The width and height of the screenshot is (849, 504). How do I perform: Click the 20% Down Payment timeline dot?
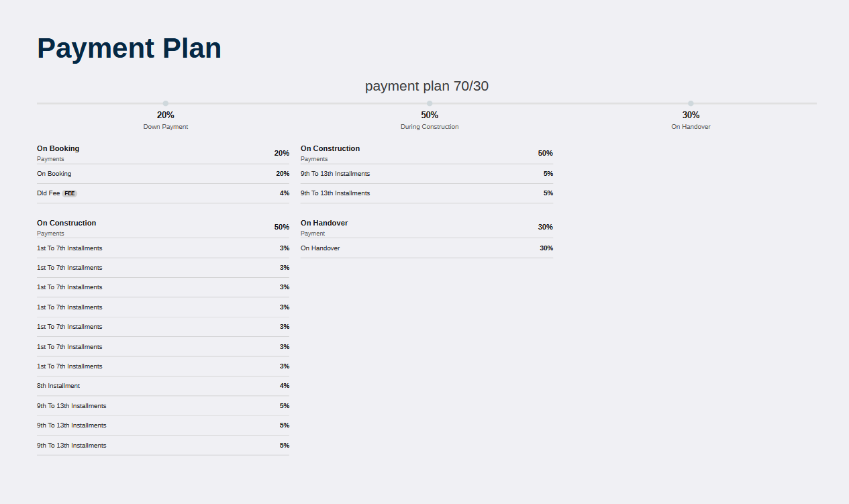click(x=166, y=103)
